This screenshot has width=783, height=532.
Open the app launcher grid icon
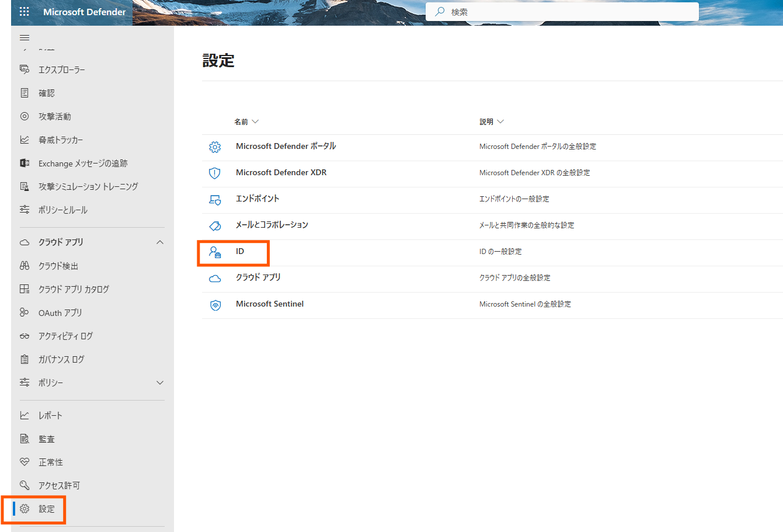pos(23,11)
